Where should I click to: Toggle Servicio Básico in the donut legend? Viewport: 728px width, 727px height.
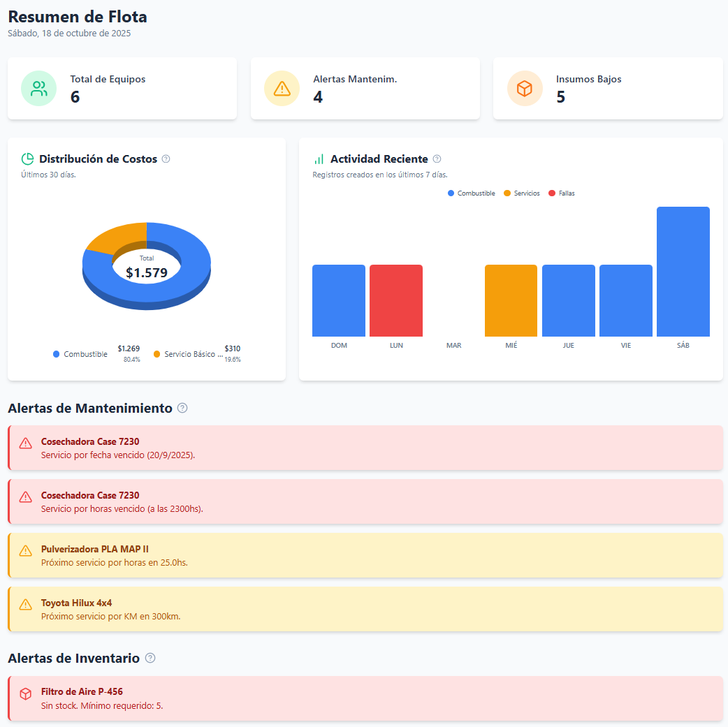tap(194, 354)
